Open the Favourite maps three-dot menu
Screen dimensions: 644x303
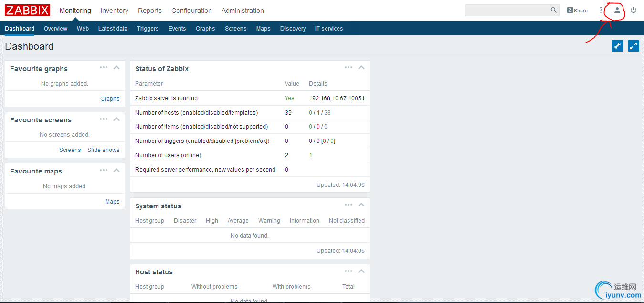104,170
